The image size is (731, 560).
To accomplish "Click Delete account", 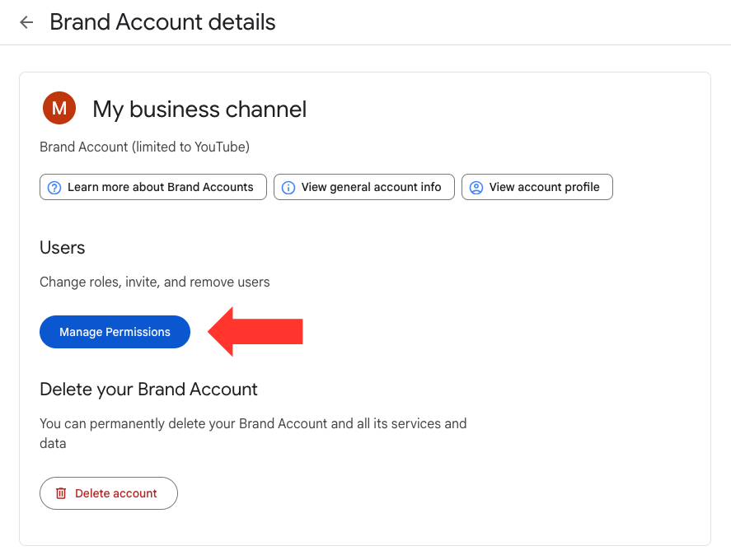I will [x=108, y=492].
